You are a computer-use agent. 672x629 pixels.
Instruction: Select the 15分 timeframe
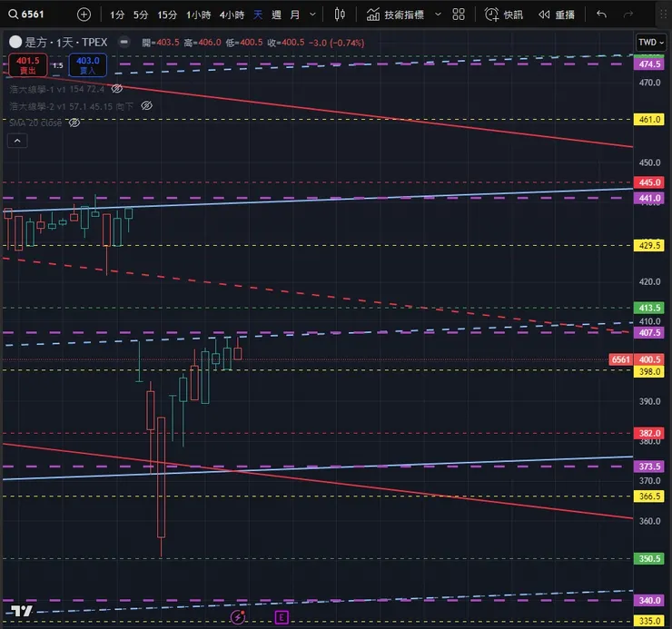167,15
